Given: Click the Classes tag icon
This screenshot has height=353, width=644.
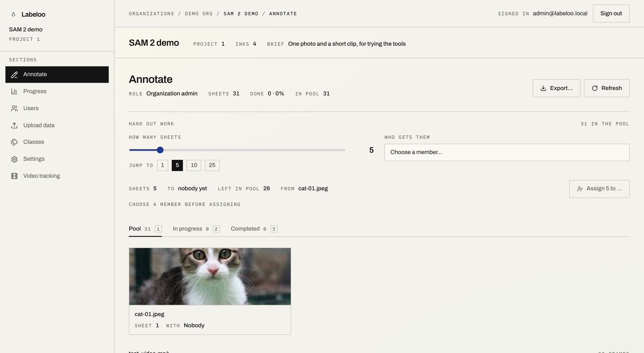Looking at the screenshot, I should click(14, 142).
